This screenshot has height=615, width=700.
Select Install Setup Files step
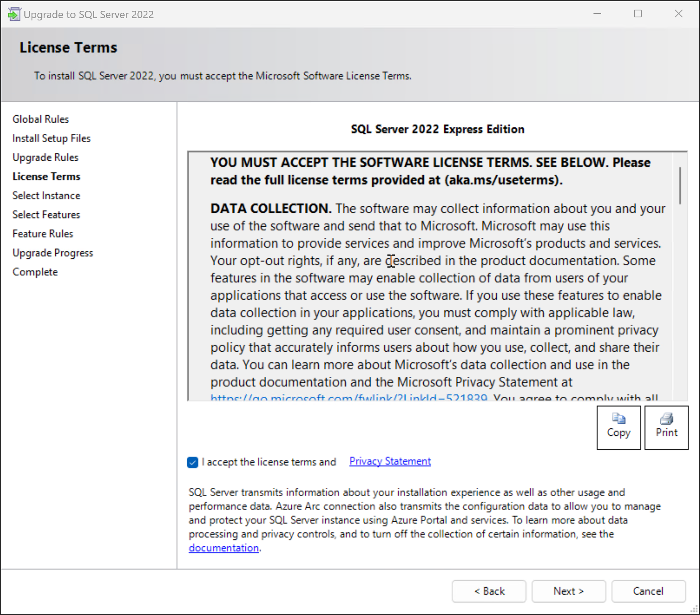tap(51, 138)
